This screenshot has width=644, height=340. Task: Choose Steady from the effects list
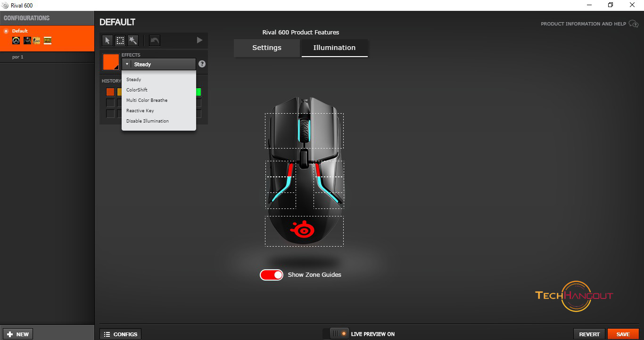click(x=159, y=80)
